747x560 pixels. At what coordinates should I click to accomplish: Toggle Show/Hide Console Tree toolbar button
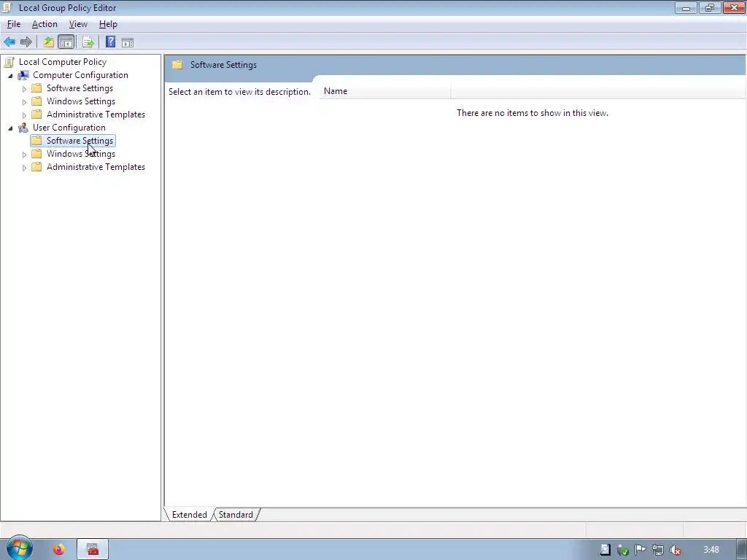[x=66, y=42]
